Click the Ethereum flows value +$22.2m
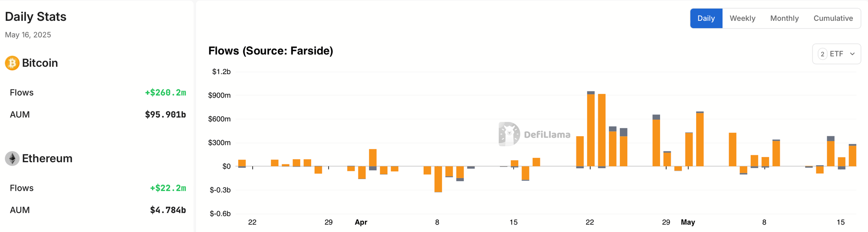The image size is (868, 232). (168, 188)
